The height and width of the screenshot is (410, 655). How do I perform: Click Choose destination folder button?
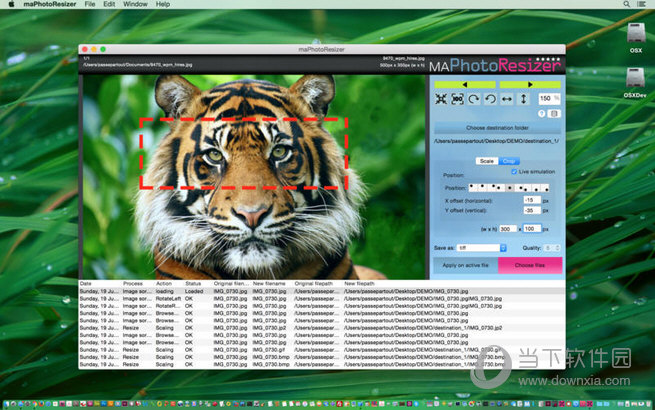coord(497,128)
